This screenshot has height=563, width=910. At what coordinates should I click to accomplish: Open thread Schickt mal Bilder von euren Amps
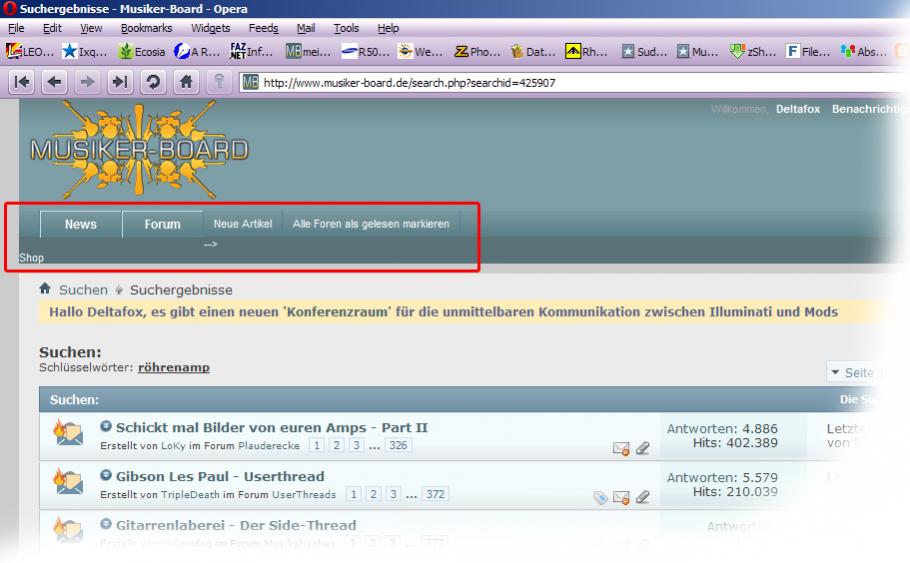pos(272,427)
